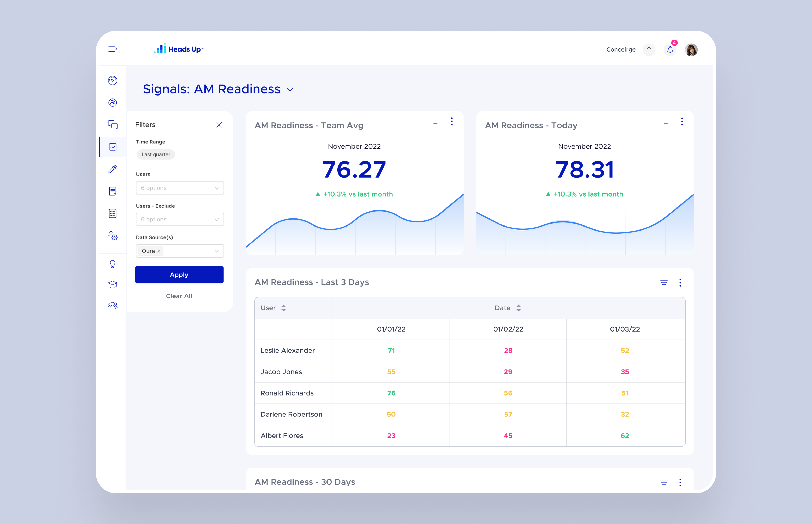Open the dashboard gauge sidebar icon
Image resolution: width=812 pixels, height=524 pixels.
113,80
